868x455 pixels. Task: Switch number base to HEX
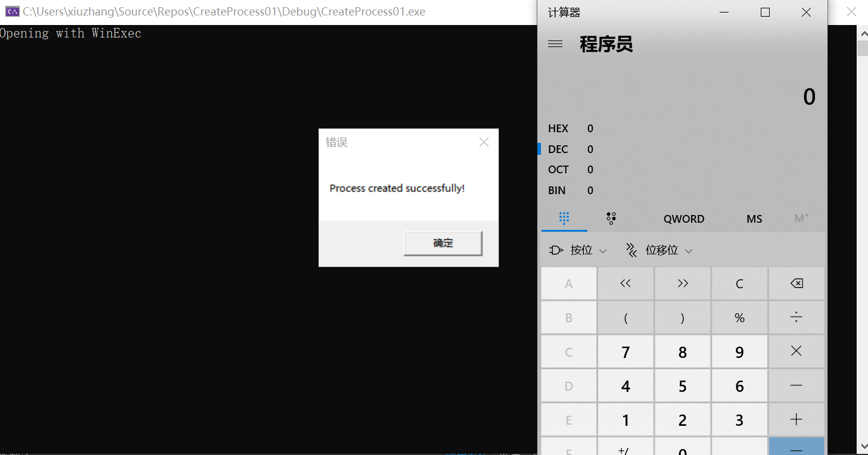click(x=558, y=128)
